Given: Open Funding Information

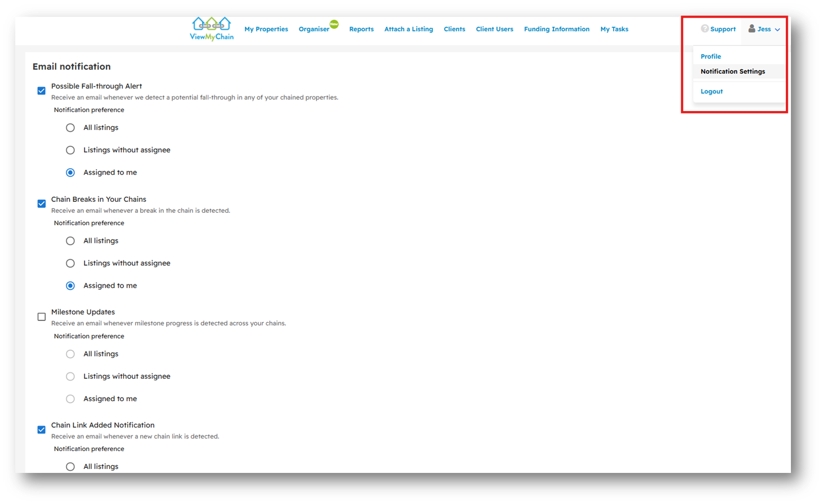Looking at the screenshot, I should (557, 29).
